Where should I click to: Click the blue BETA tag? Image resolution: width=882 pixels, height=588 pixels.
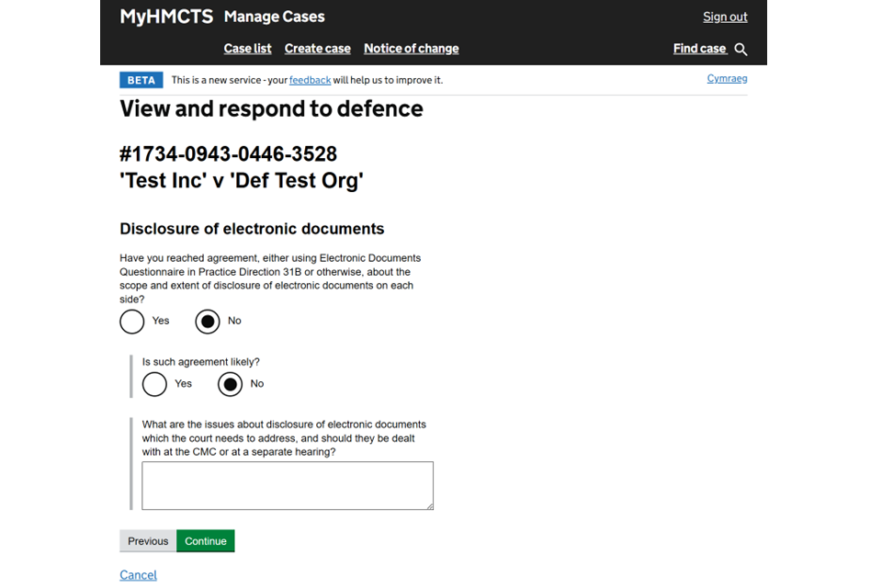(141, 80)
